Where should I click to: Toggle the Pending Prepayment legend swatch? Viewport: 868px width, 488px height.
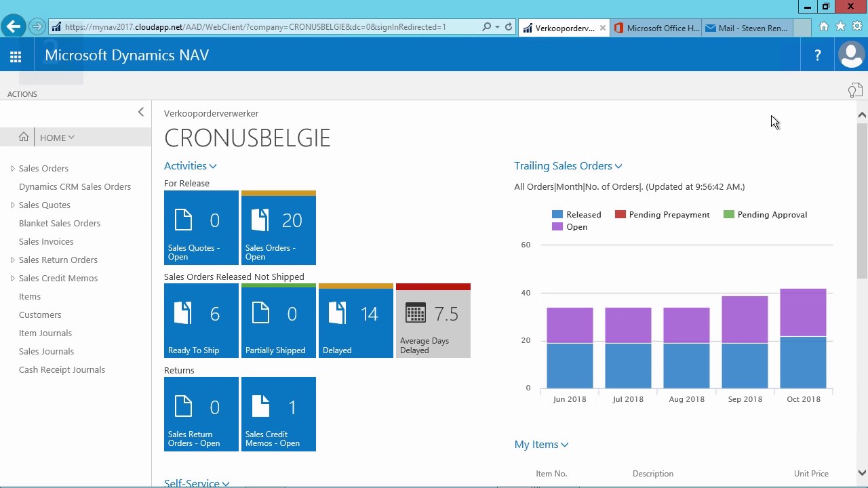(620, 214)
